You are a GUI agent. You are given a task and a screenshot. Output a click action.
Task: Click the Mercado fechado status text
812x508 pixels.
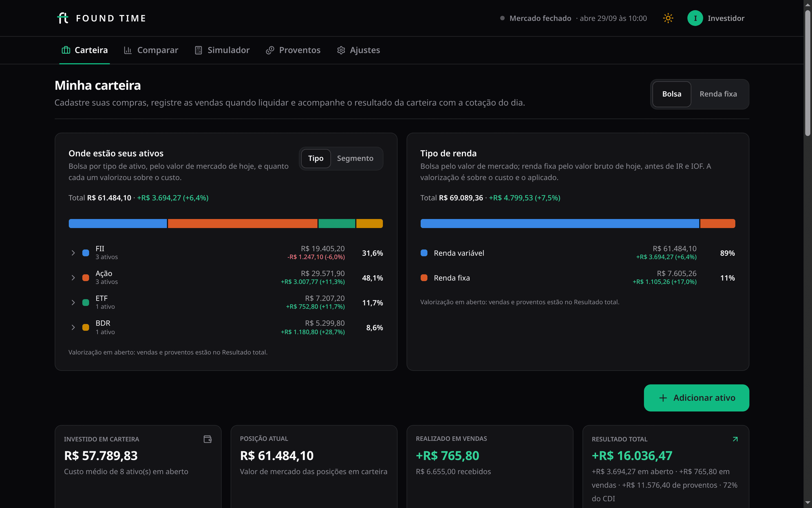pos(540,18)
